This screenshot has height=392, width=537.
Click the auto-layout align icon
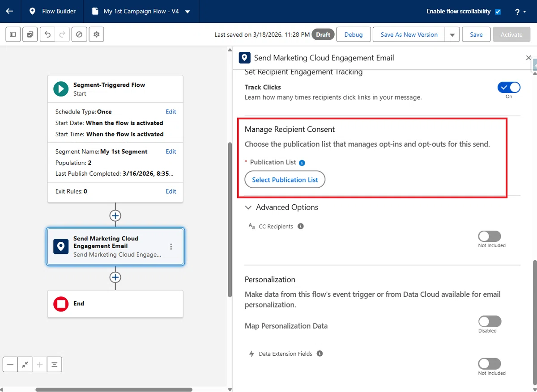55,365
